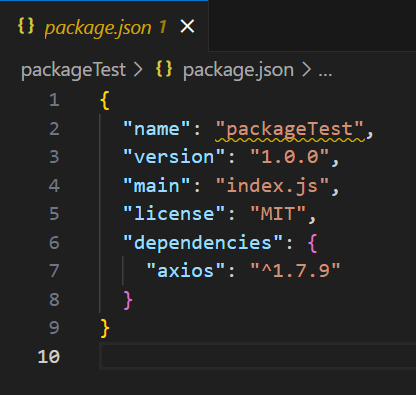Click the "name" key on line 2
416x395 pixels.
[x=157, y=129]
